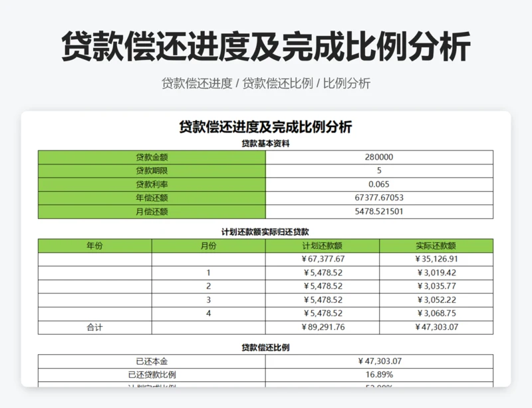
Task: Select actual repayment ¥3,068.75
Action: tap(436, 313)
